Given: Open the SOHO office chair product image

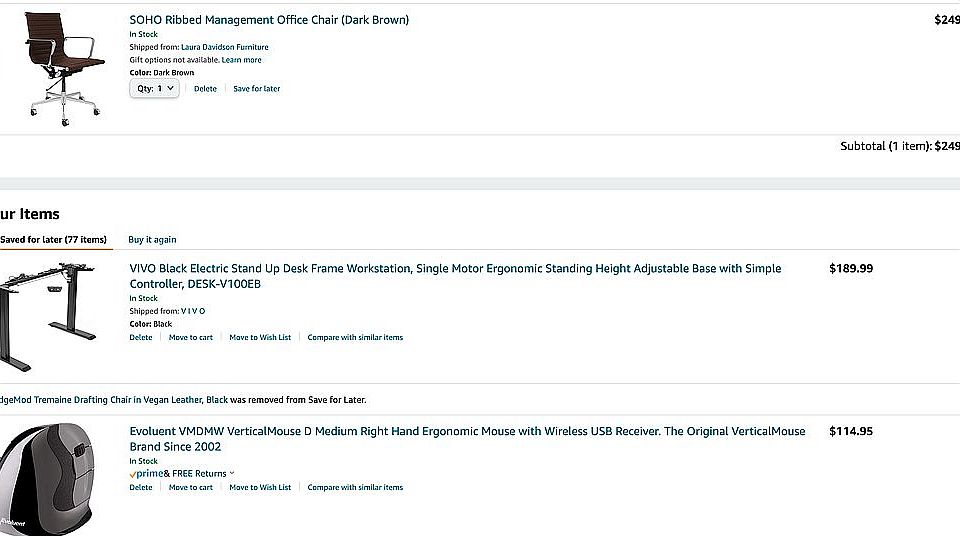Looking at the screenshot, I should point(64,67).
